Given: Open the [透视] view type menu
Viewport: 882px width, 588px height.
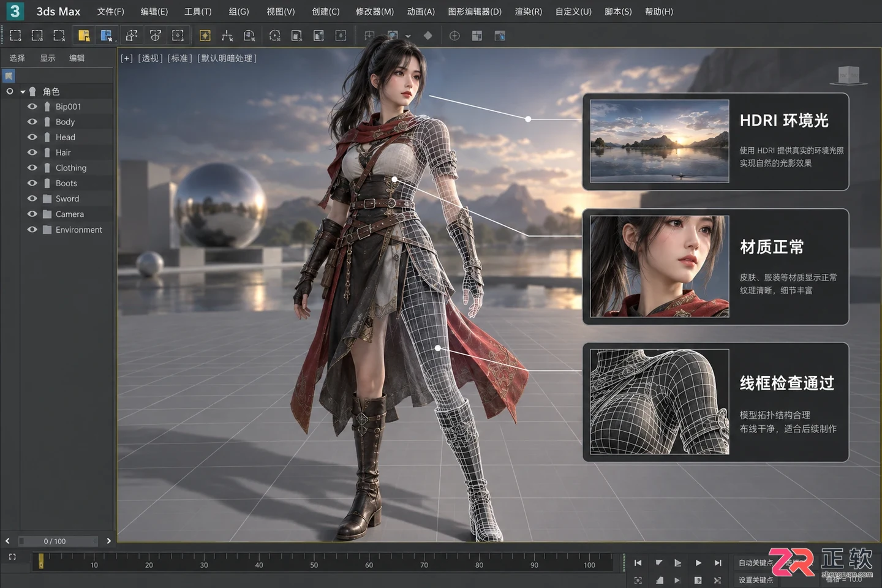Looking at the screenshot, I should pyautogui.click(x=150, y=58).
